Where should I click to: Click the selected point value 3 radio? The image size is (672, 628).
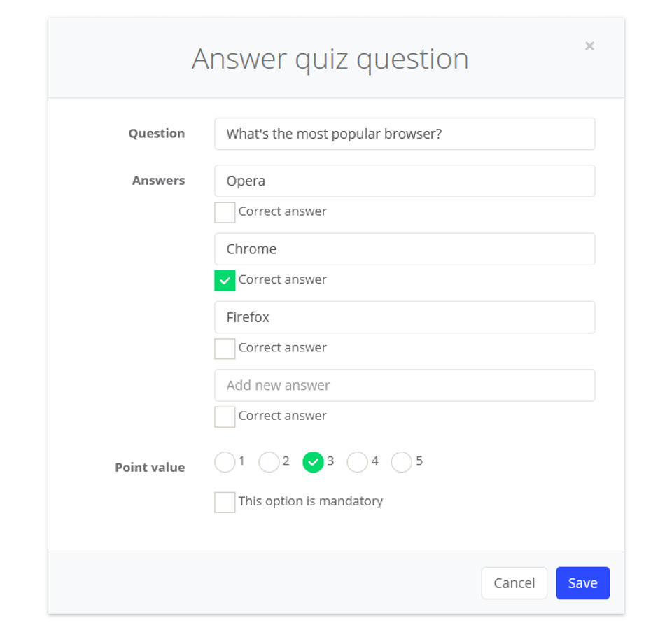point(313,462)
